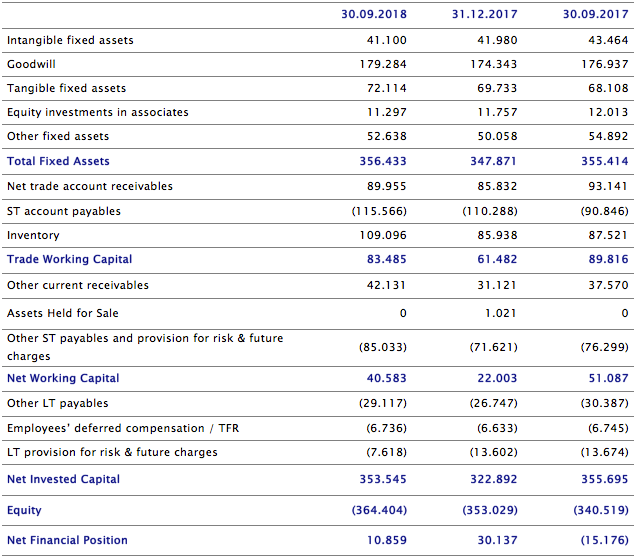Select the Net Financial Position value (15.176)
The width and height of the screenshot is (636, 559).
[604, 541]
